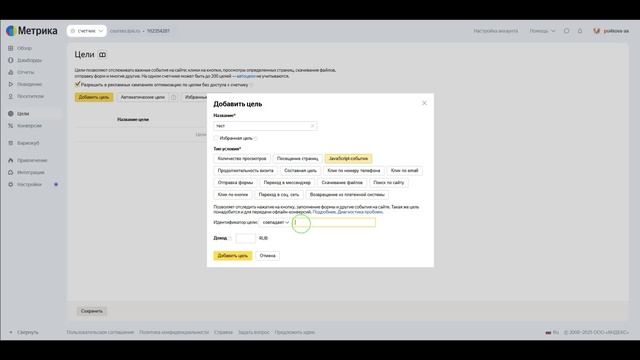Viewport: 640px width, 360px height.
Task: Select Переход в соц. сеть type
Action: point(279,195)
